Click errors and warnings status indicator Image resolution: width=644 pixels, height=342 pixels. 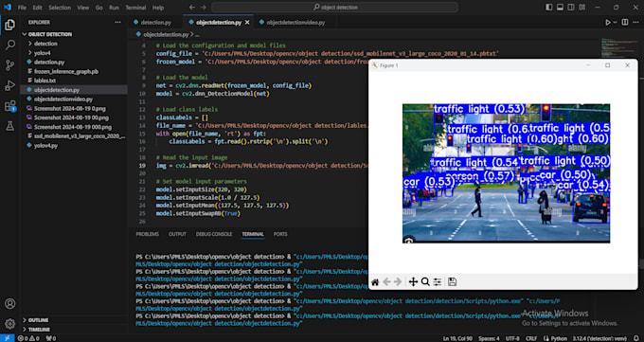tap(28, 338)
